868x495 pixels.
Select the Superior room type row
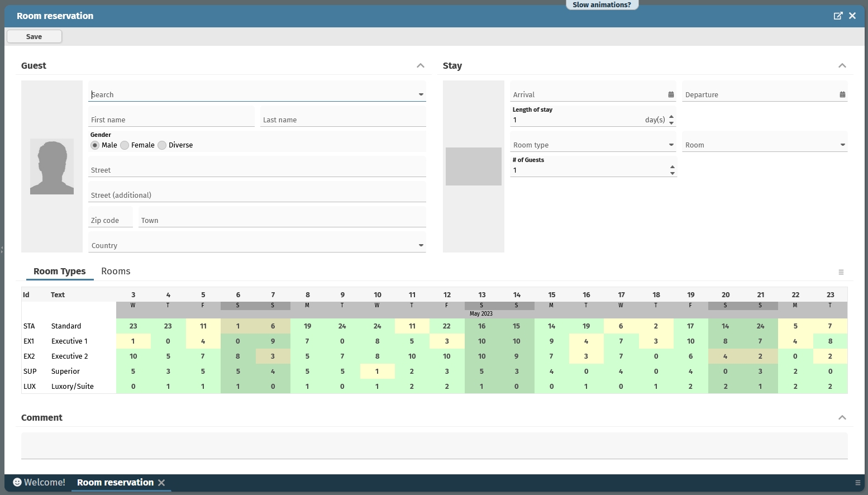click(435, 371)
